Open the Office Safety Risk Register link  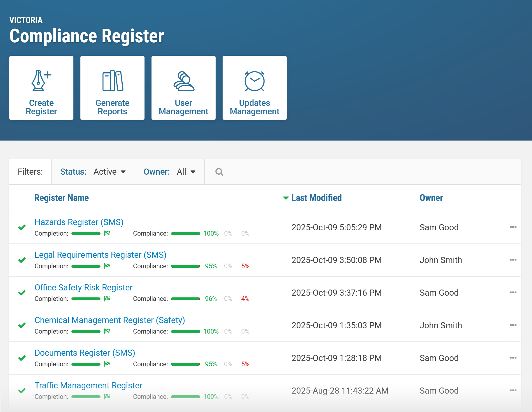[84, 287]
